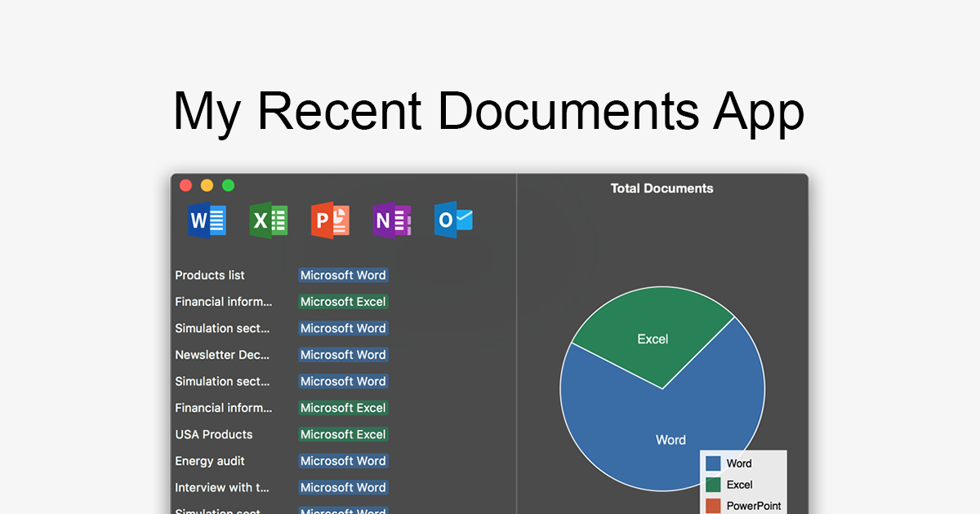This screenshot has height=514, width=980.
Task: Click the blue Word legend swatch
Action: pyautogui.click(x=713, y=463)
